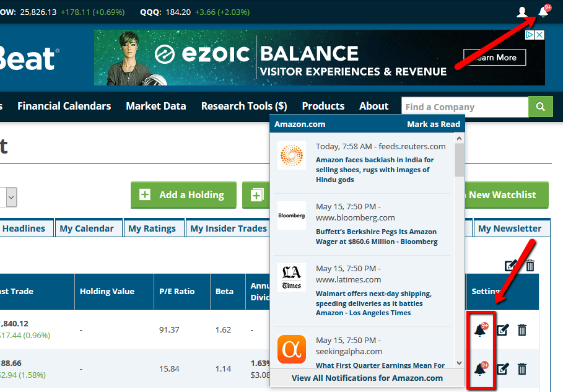Viewport: 563px width, 392px height.
Task: Open Walmart next-day shipping headline
Action: [373, 303]
